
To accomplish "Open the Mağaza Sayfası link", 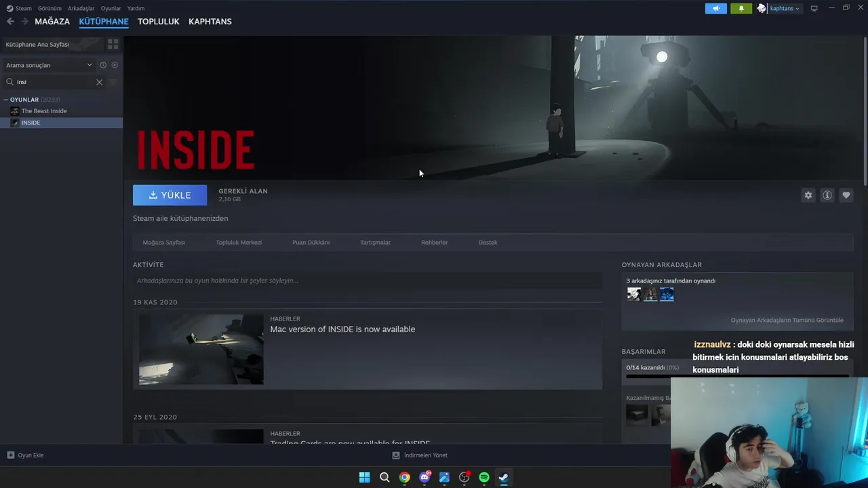I will point(163,243).
